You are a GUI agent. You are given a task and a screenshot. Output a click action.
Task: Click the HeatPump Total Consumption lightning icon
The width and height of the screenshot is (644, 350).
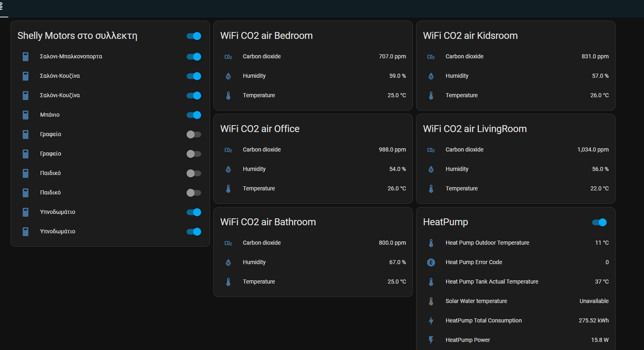click(x=431, y=321)
